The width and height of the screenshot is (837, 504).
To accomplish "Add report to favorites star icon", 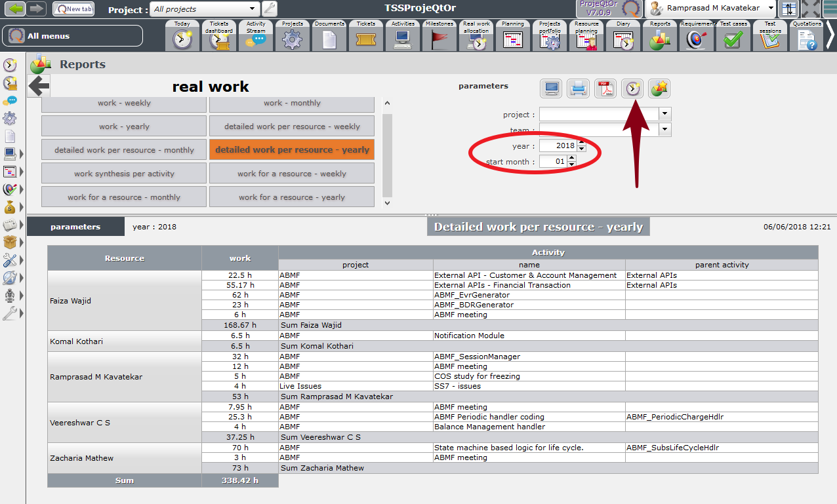I will point(659,88).
